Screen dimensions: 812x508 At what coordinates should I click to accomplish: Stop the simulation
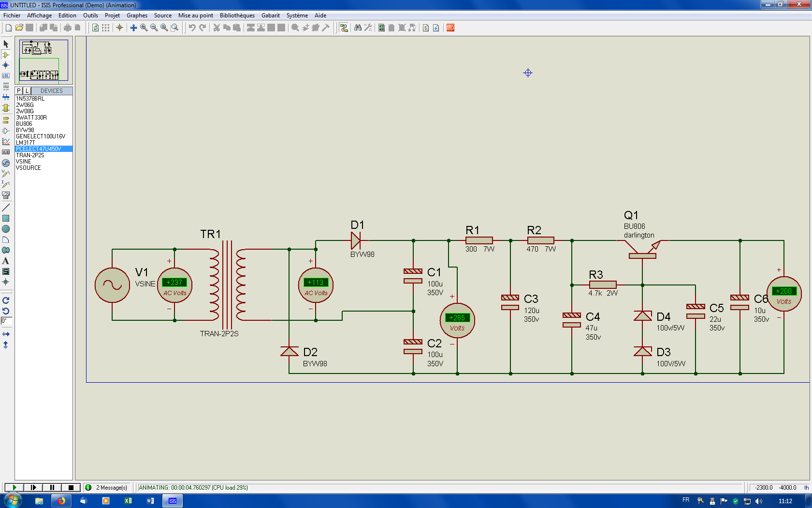click(71, 488)
